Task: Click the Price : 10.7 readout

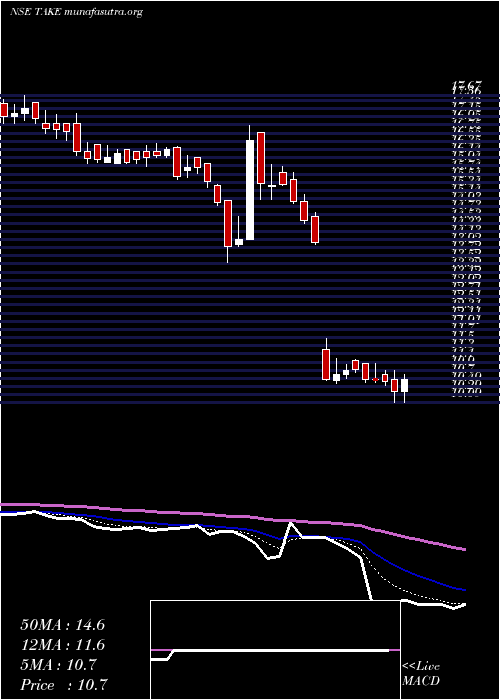Action: pyautogui.click(x=64, y=685)
